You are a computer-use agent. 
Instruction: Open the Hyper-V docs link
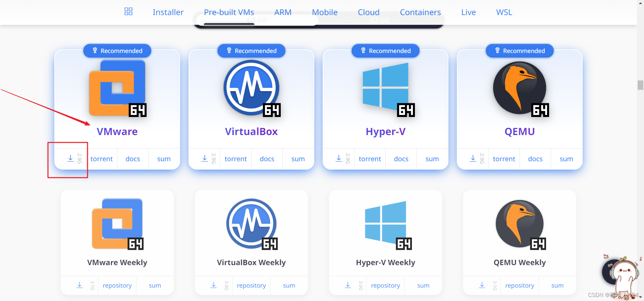tap(401, 159)
